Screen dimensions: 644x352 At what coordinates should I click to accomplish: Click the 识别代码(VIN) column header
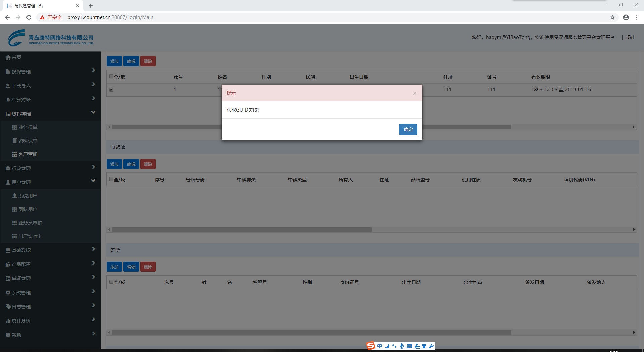pyautogui.click(x=579, y=180)
